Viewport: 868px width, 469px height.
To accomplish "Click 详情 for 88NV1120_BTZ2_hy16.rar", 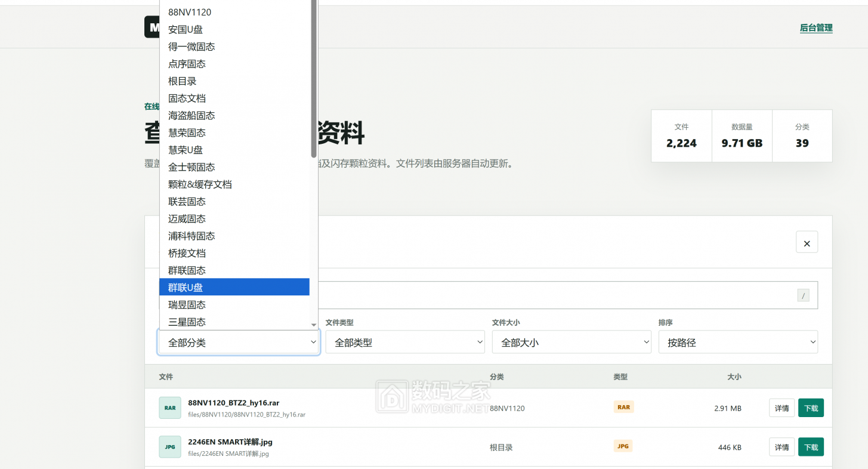I will click(781, 408).
